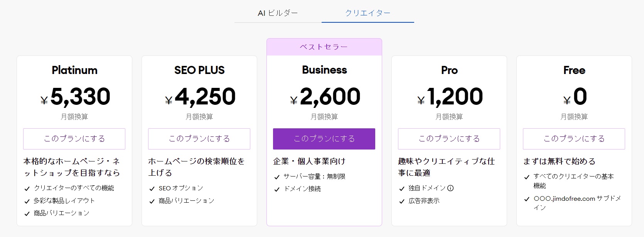Screen dimensions: 644x237
Task: Click checkmark icon next to サーバー容量：無制限
Action: (x=277, y=177)
